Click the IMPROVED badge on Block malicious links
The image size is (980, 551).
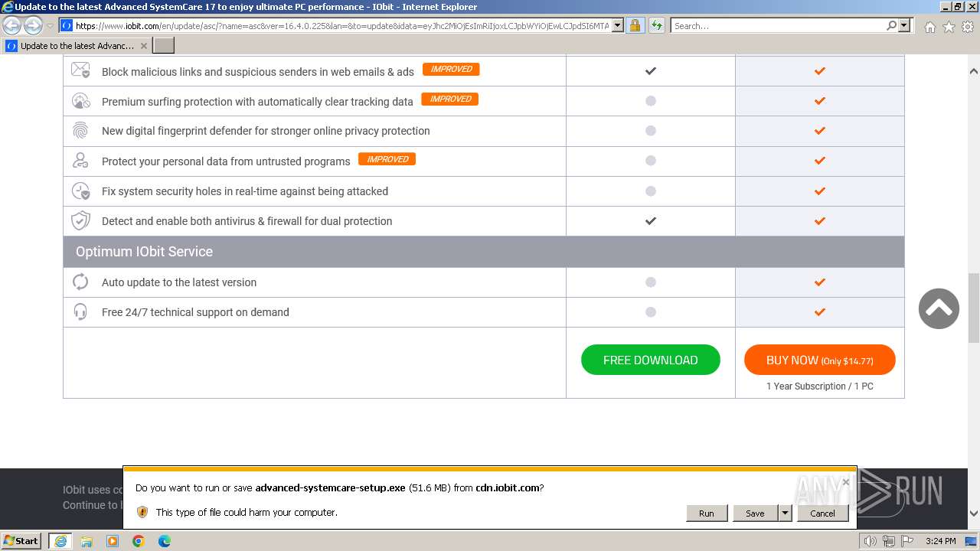click(452, 69)
